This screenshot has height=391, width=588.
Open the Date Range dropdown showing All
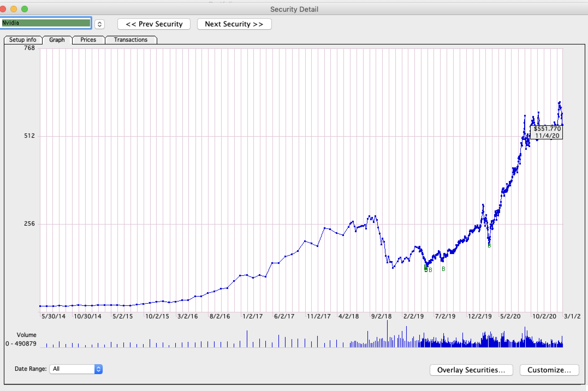click(x=72, y=369)
